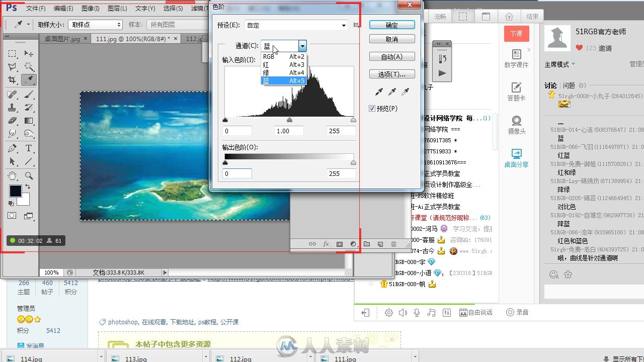
Task: Select the Eraser tool
Action: [13, 121]
